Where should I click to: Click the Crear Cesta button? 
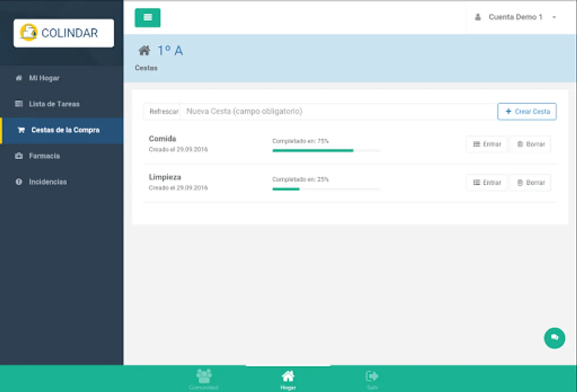tap(527, 112)
